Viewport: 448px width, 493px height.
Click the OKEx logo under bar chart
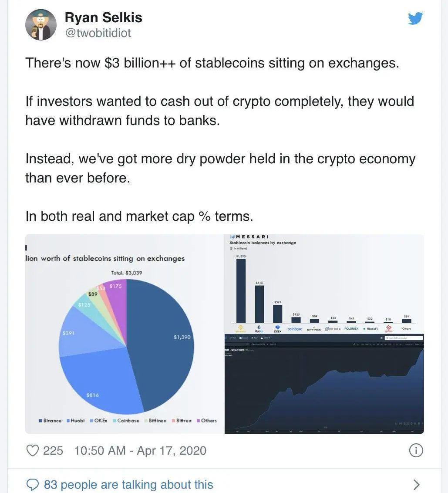[277, 329]
